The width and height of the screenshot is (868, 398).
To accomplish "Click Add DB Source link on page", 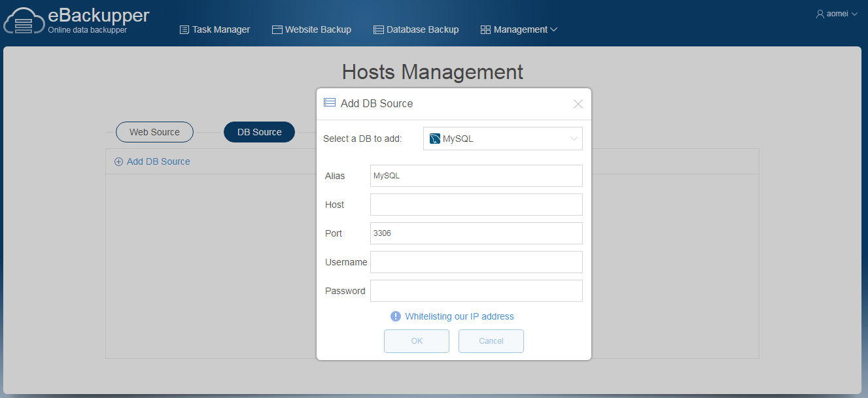I will point(158,161).
